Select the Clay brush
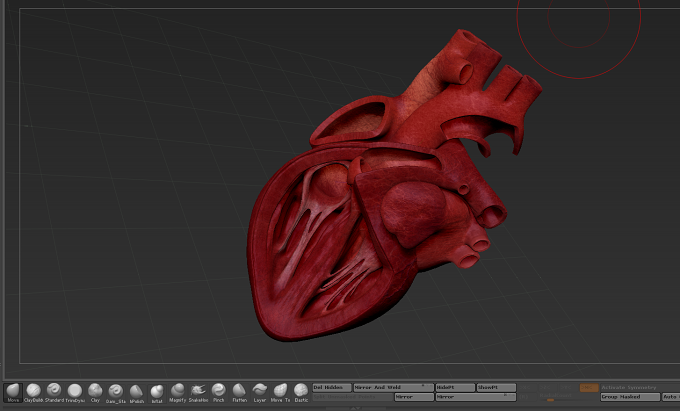The width and height of the screenshot is (680, 411). pyautogui.click(x=95, y=393)
